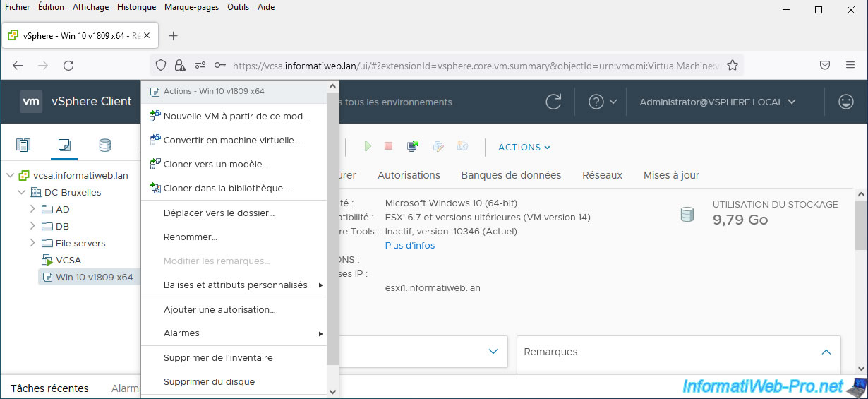The width and height of the screenshot is (868, 399).
Task: Launch the remote console icon
Action: pyautogui.click(x=413, y=146)
